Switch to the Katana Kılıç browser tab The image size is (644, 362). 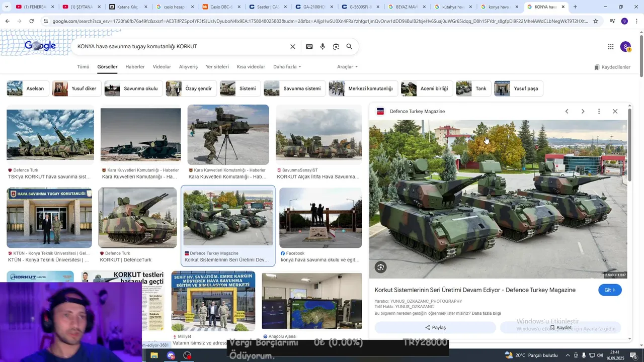128,7
